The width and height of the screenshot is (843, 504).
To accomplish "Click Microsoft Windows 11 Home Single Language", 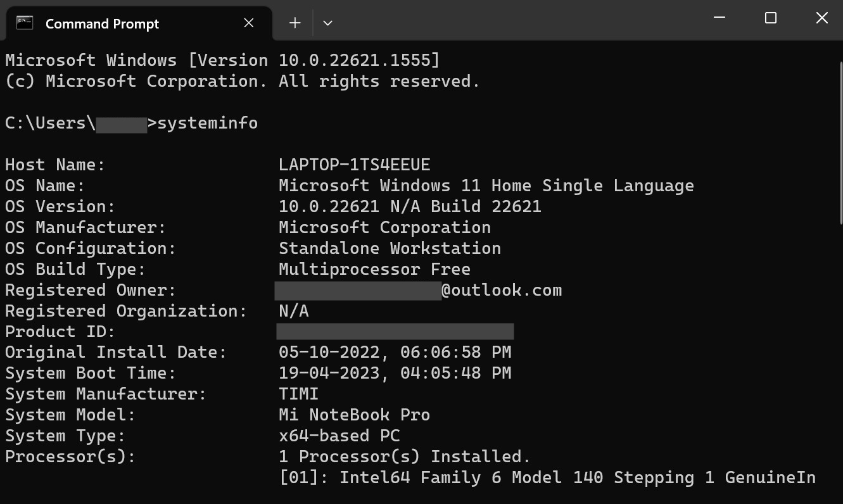I will 486,186.
